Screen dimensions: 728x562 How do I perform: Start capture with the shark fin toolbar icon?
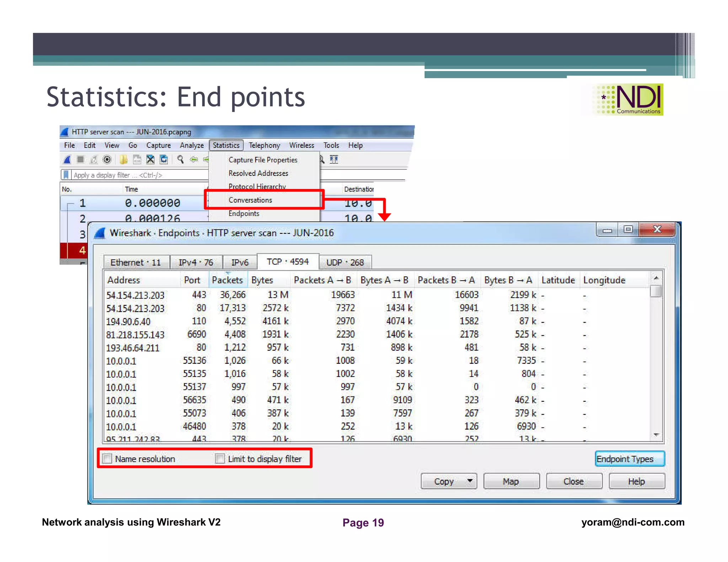[x=67, y=160]
